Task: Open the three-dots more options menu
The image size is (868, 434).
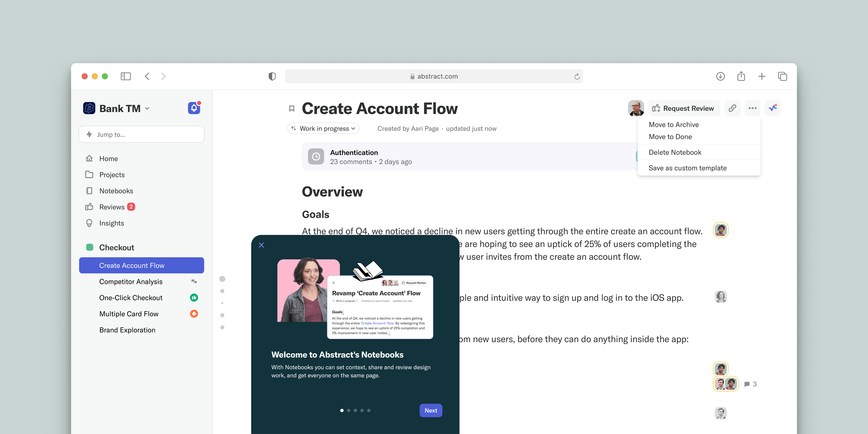Action: (x=752, y=108)
